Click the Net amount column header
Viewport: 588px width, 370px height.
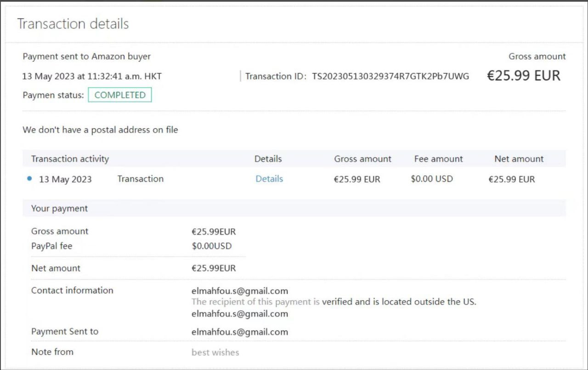click(x=519, y=159)
